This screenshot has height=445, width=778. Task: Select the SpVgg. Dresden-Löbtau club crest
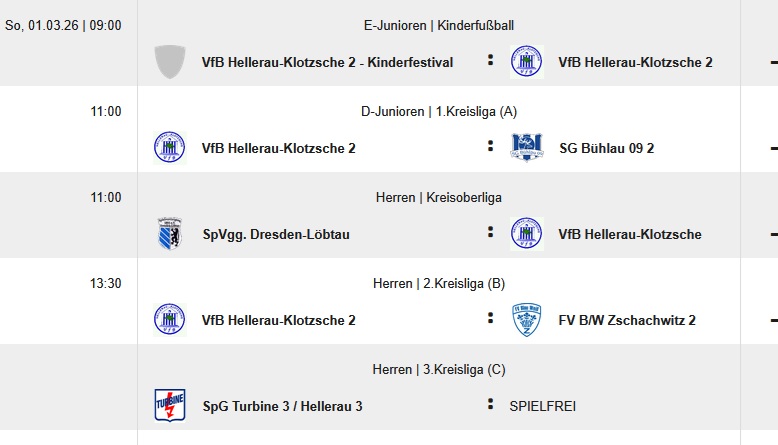(x=169, y=234)
